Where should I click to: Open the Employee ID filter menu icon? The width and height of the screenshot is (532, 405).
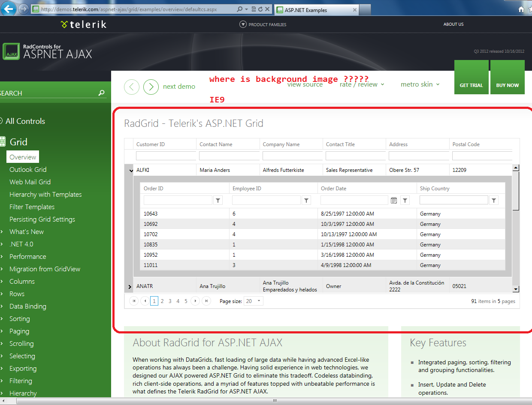[x=306, y=200]
